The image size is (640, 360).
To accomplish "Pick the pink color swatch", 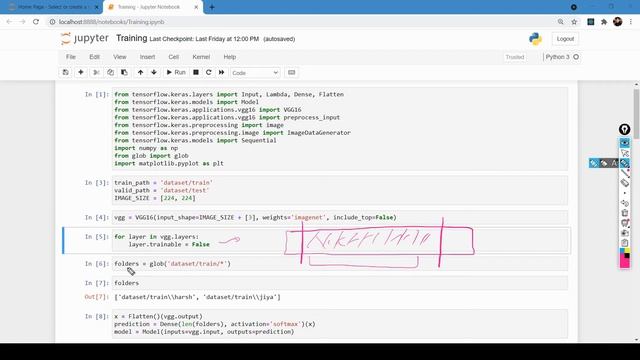I will 624,263.
